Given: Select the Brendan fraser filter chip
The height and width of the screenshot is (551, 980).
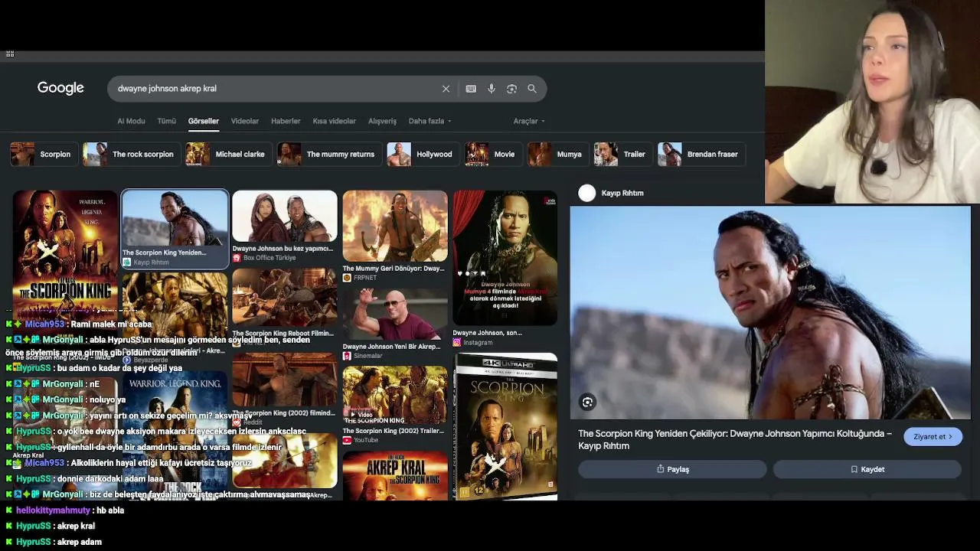Looking at the screenshot, I should pos(701,154).
